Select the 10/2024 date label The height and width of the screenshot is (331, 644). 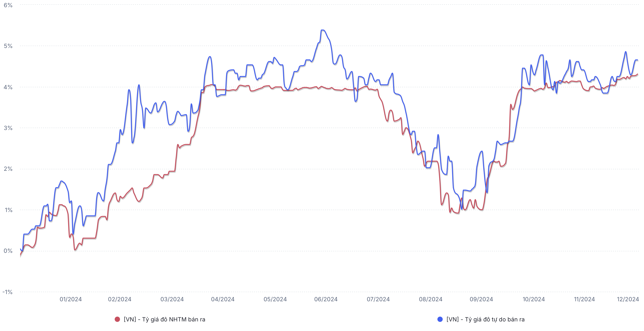(x=533, y=299)
